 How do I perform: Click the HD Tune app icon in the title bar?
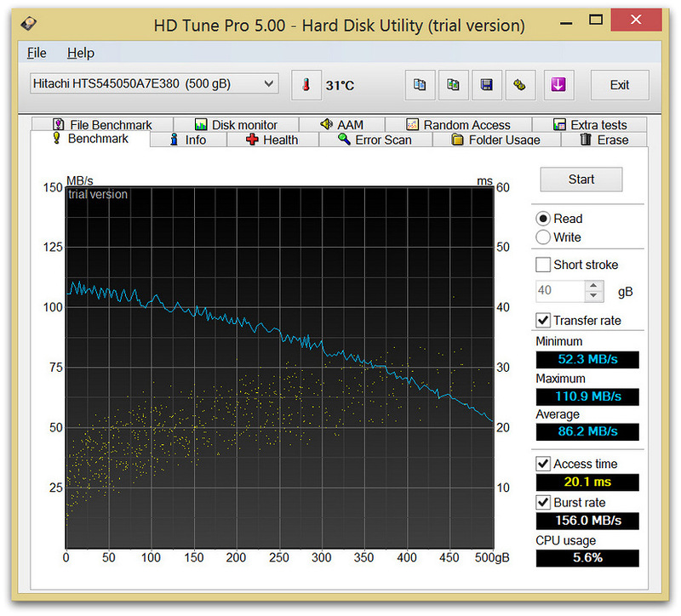[29, 23]
